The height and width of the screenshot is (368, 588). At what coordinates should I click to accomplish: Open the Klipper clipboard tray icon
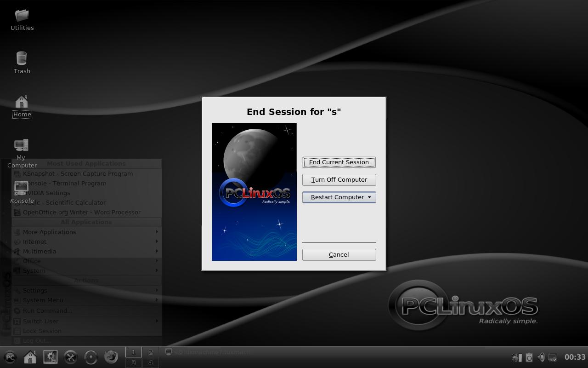(529, 357)
